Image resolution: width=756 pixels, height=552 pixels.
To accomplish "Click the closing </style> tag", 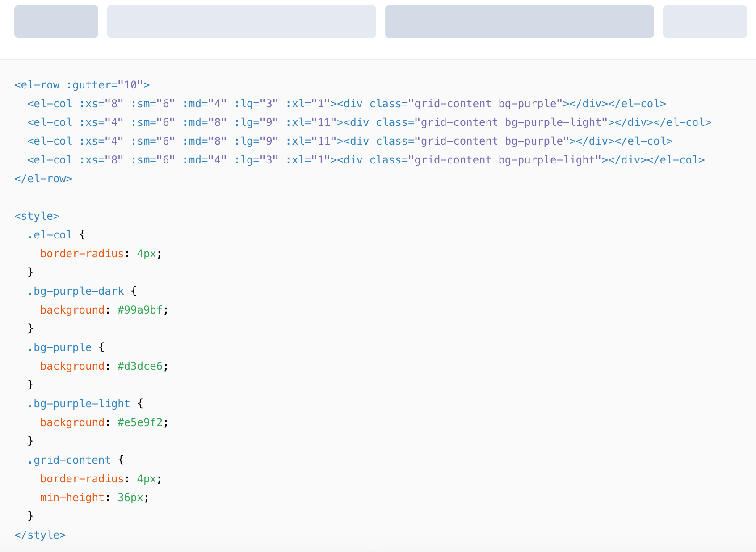I will 40,535.
